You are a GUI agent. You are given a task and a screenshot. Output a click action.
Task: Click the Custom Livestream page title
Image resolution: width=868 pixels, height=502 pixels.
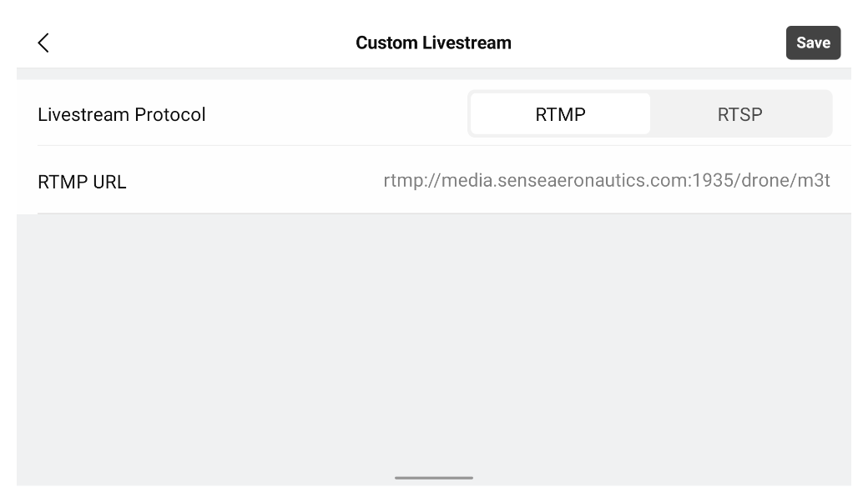click(x=433, y=43)
